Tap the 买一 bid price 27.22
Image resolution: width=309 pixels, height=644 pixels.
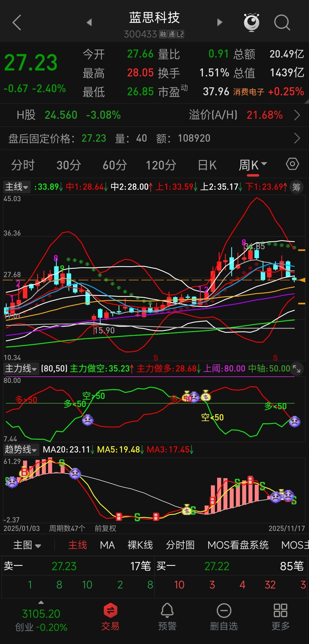[217, 566]
